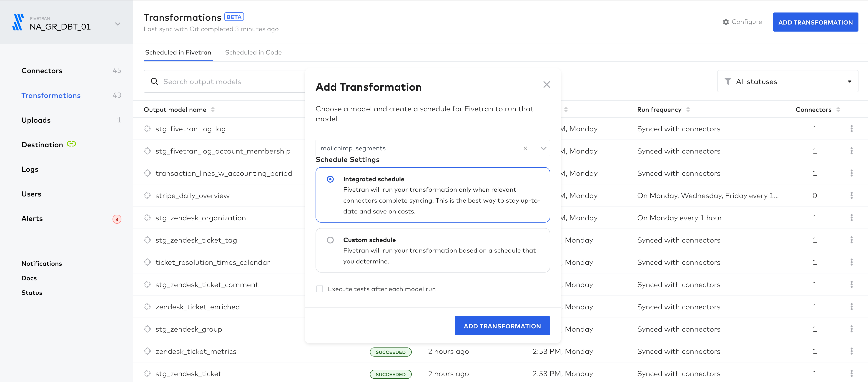Click model icon beside stg_fivetran_log_log

point(147,129)
